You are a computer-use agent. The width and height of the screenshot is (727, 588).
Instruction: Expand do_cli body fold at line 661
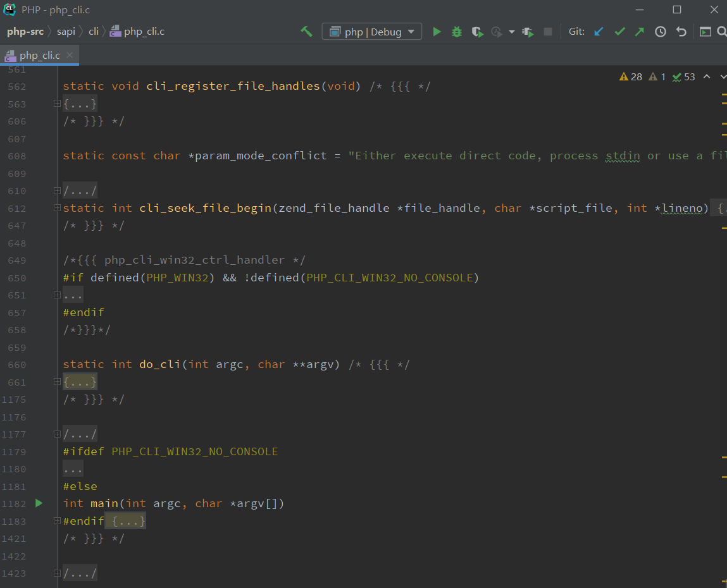56,382
